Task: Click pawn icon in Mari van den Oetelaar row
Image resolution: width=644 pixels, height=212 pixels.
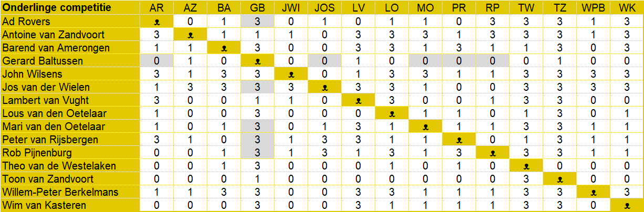Action: (426, 127)
